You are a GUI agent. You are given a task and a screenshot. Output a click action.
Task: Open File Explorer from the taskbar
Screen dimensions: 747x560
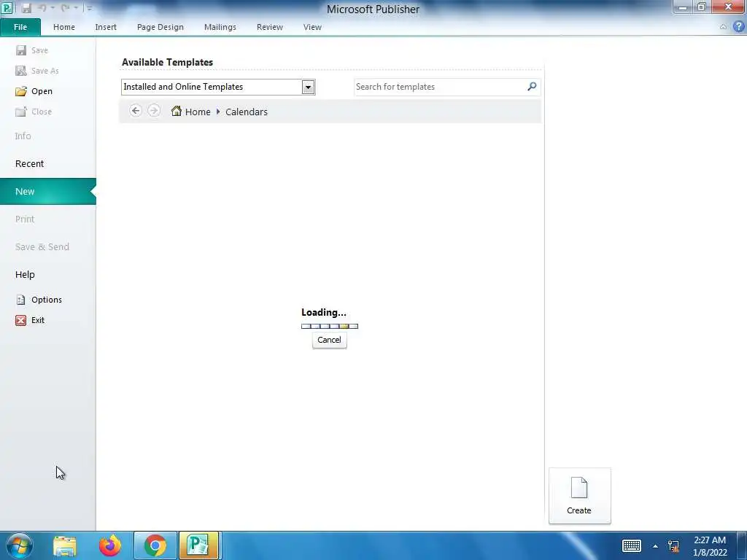pos(65,545)
